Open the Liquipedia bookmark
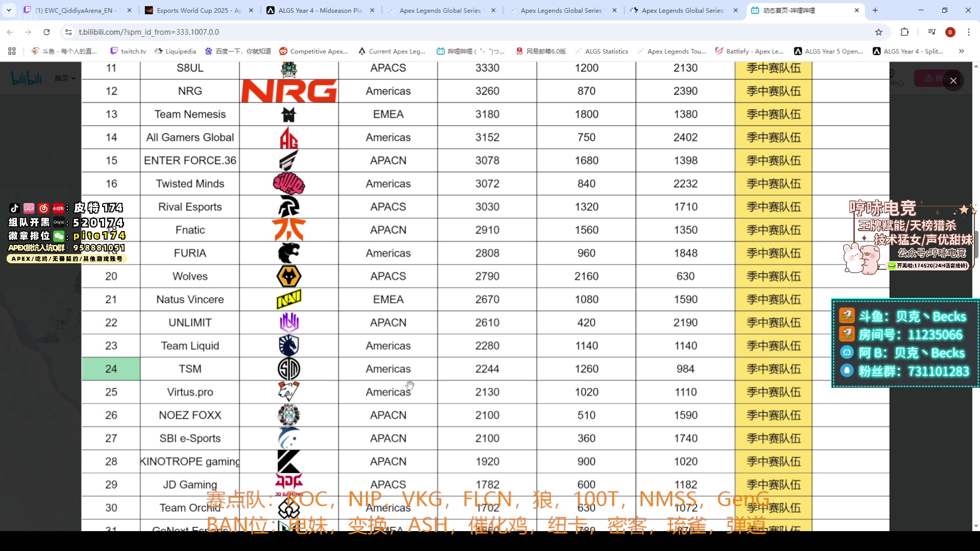 (x=175, y=51)
